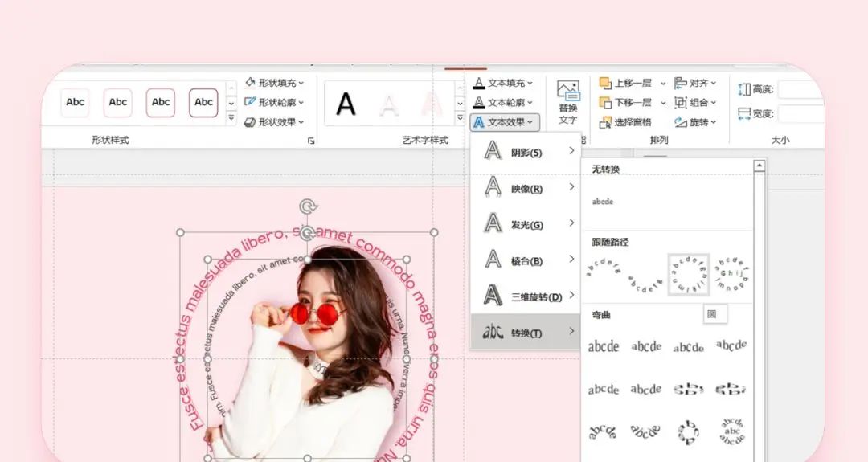Open the 三维旋转(D) 3-D rotation submenu
This screenshot has height=462, width=868.
[x=526, y=296]
